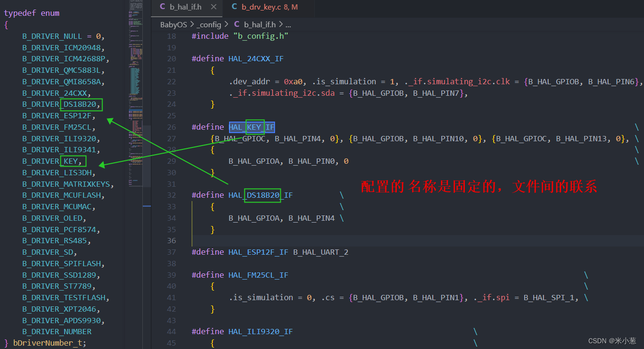Click B_DRIVER_MATRIXKEYS enum entry
The width and height of the screenshot is (644, 349).
pos(67,184)
